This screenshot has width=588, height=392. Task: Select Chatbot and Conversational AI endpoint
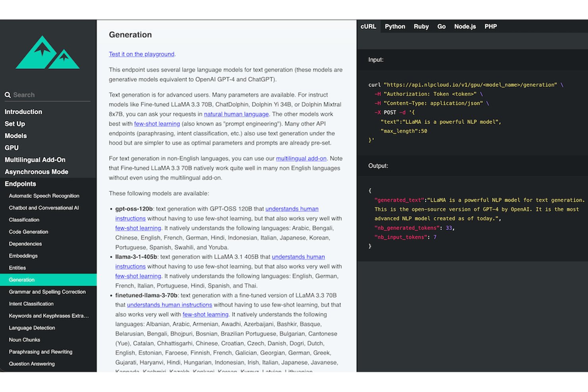[x=44, y=208]
